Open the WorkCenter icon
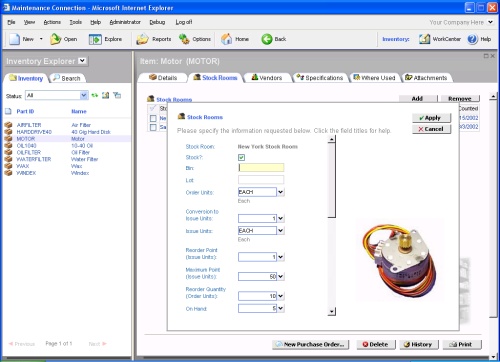500x362 pixels. (x=424, y=39)
